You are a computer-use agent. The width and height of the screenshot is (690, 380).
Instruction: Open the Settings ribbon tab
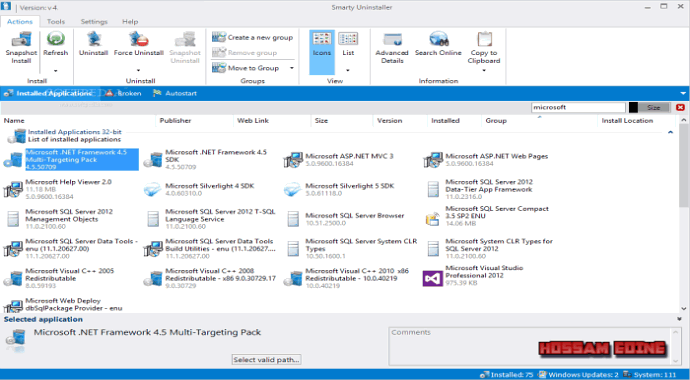point(94,22)
